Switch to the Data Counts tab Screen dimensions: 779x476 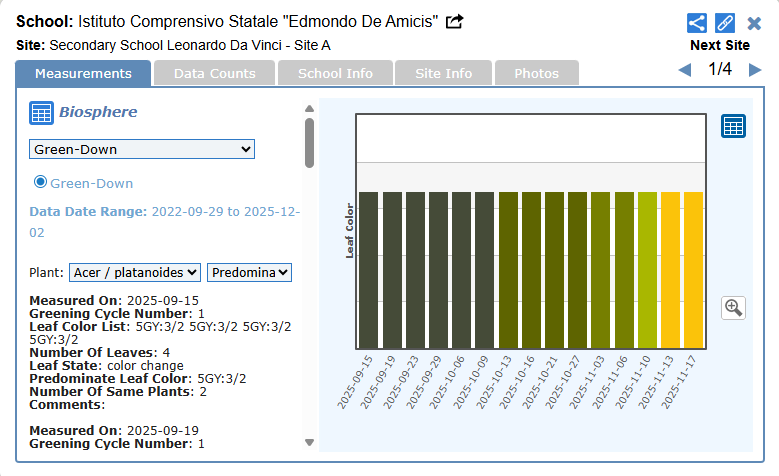click(214, 73)
